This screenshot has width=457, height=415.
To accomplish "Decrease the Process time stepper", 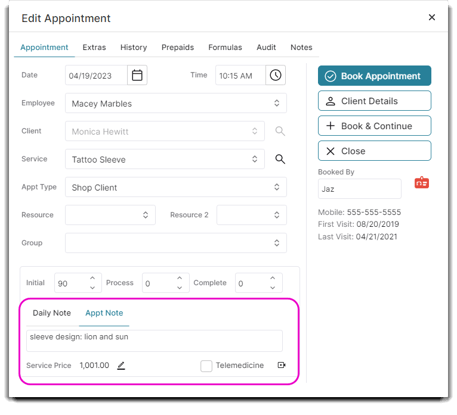I will coord(179,287).
